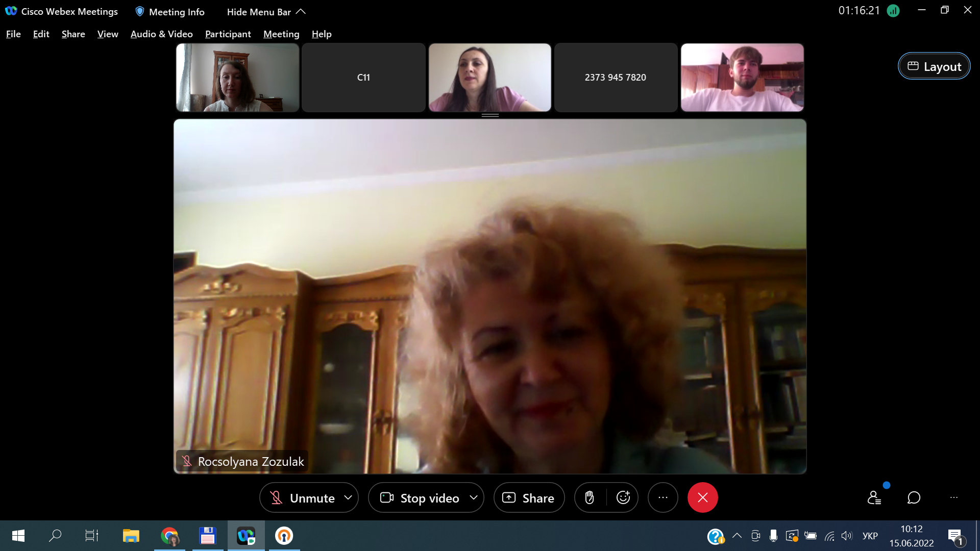Open the chat bubble icon
The image size is (980, 551).
point(914,497)
